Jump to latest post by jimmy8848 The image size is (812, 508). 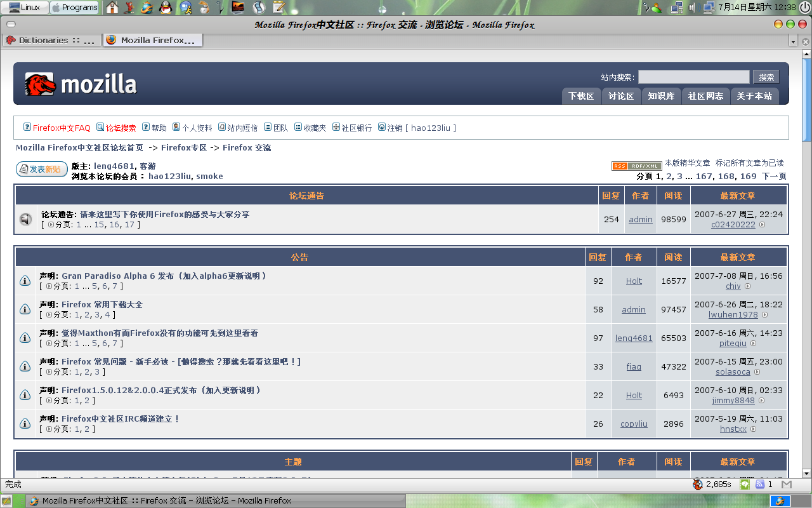click(x=762, y=401)
